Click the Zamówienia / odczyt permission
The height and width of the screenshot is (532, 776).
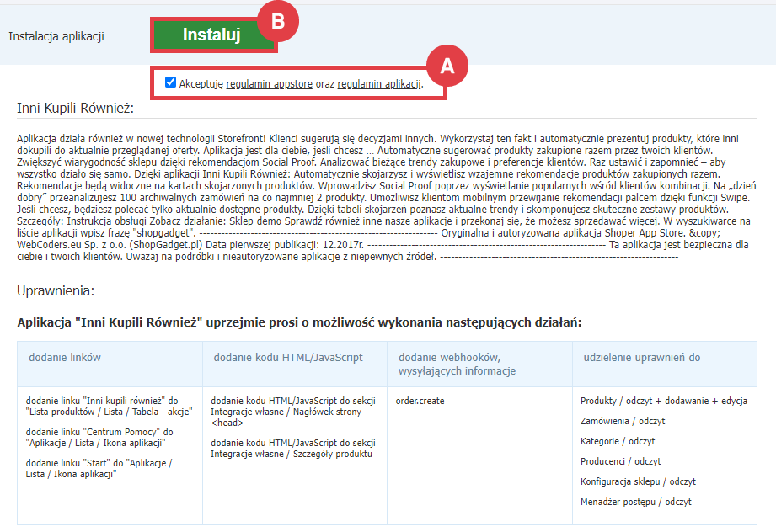pos(623,421)
